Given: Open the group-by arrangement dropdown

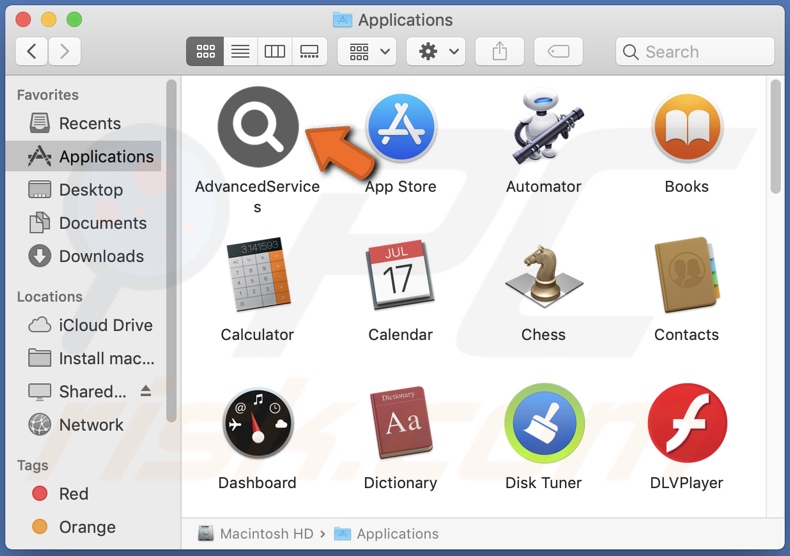Looking at the screenshot, I should 367,51.
